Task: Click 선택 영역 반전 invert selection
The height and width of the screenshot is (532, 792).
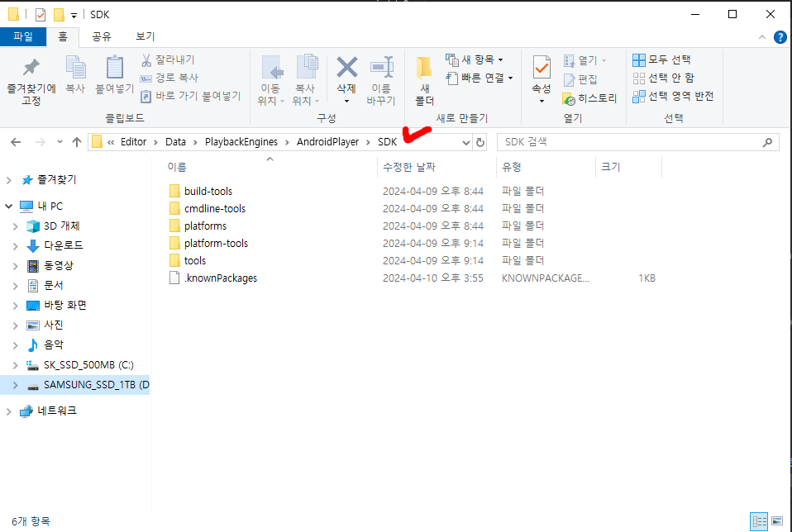Action: tap(673, 97)
